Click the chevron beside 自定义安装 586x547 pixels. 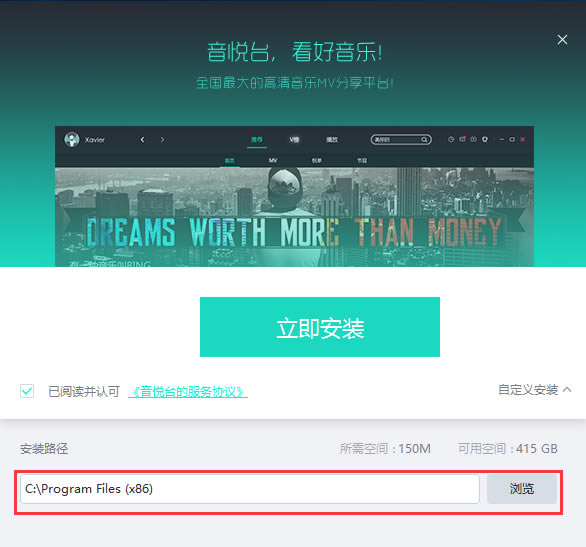pos(567,390)
